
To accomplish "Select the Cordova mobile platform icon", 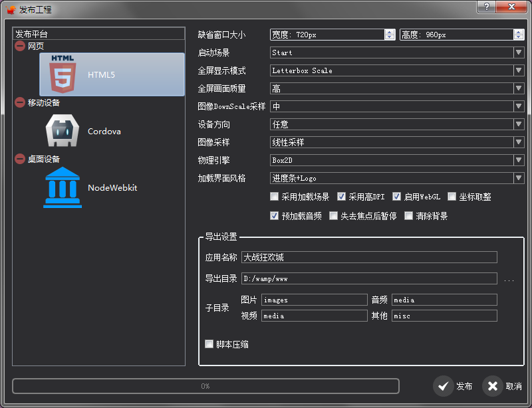I will pyautogui.click(x=61, y=130).
